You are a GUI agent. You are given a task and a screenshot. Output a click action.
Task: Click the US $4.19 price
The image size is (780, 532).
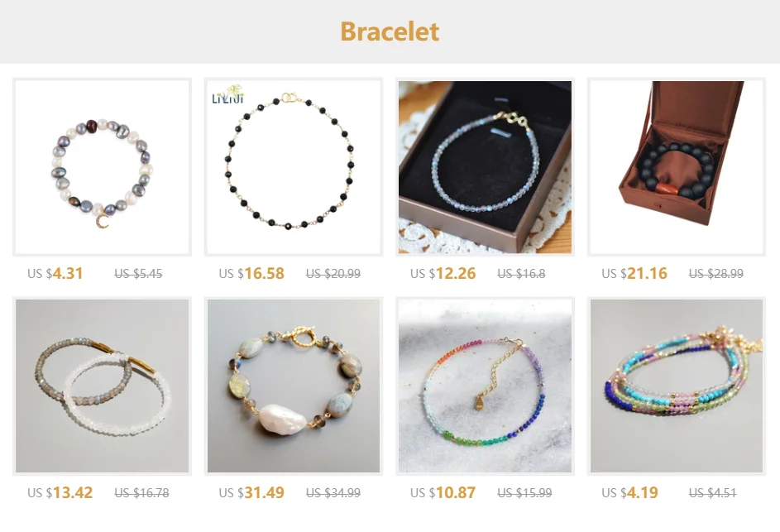tap(629, 492)
